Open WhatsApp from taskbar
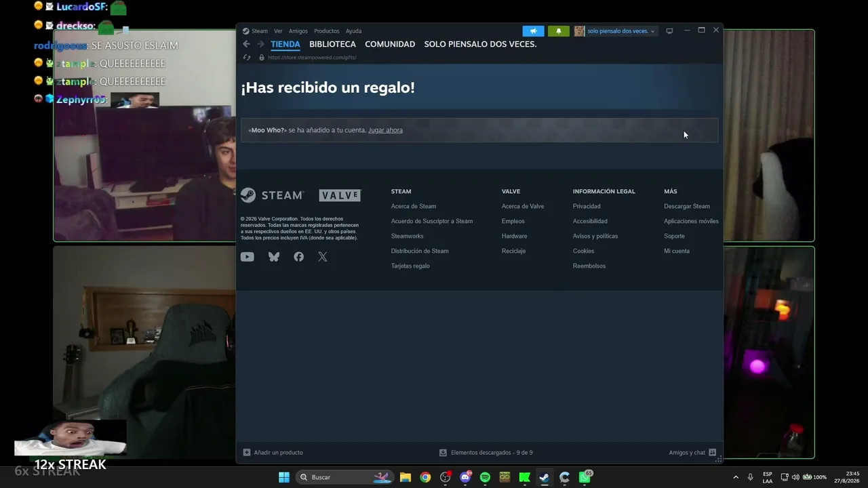 [x=585, y=477]
